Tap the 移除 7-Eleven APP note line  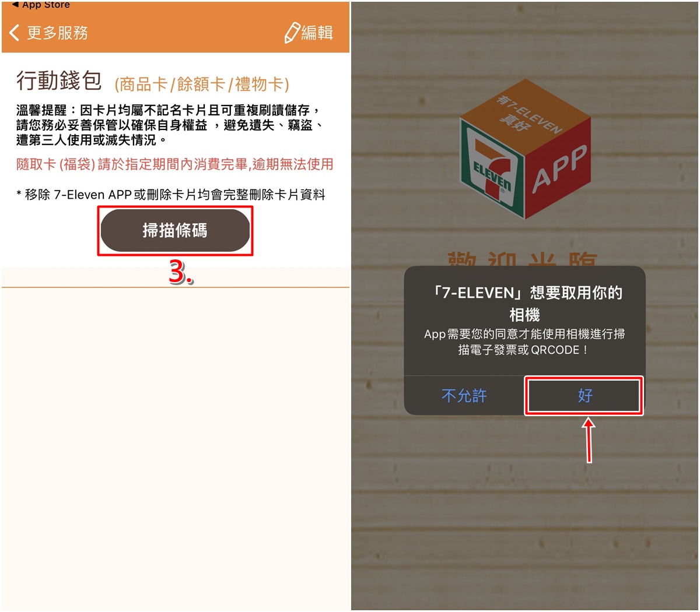[x=171, y=195]
